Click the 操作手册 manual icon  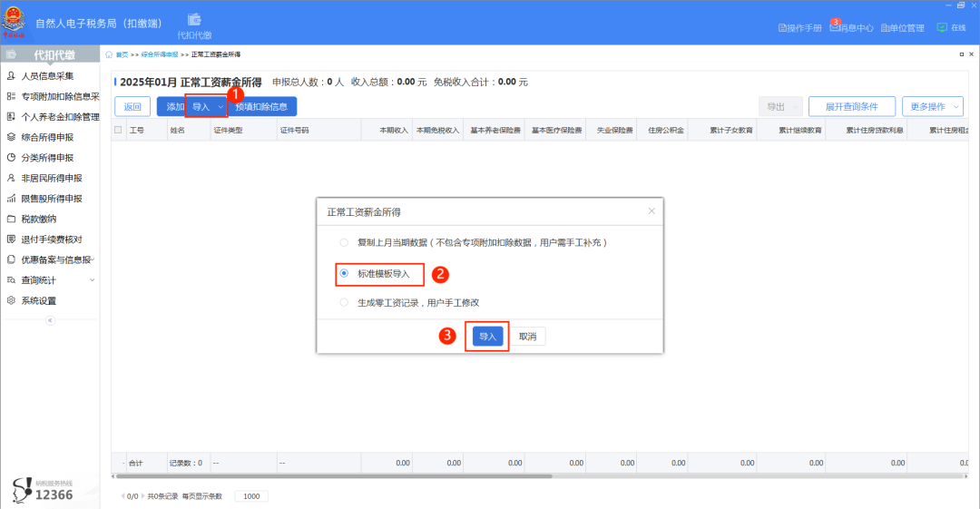click(x=783, y=28)
